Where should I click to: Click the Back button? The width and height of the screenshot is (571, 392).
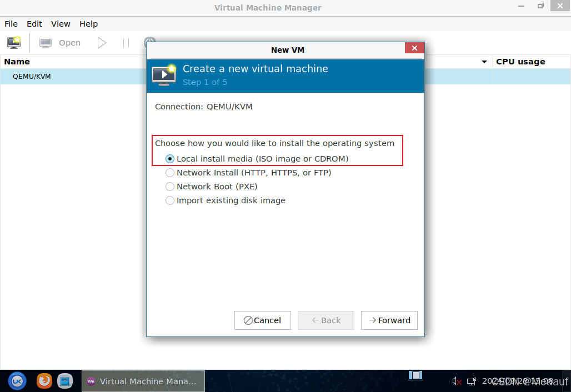pyautogui.click(x=326, y=320)
